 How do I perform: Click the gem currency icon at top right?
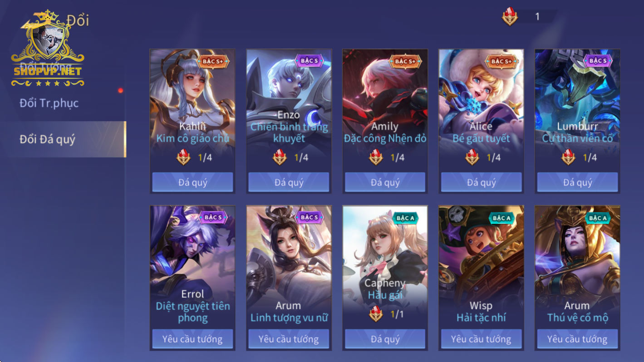click(510, 17)
